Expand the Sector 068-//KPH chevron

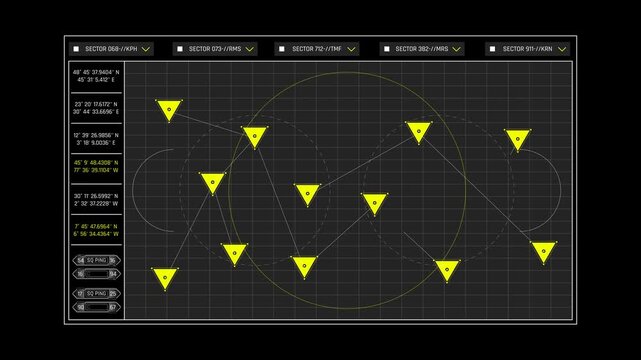(x=146, y=49)
